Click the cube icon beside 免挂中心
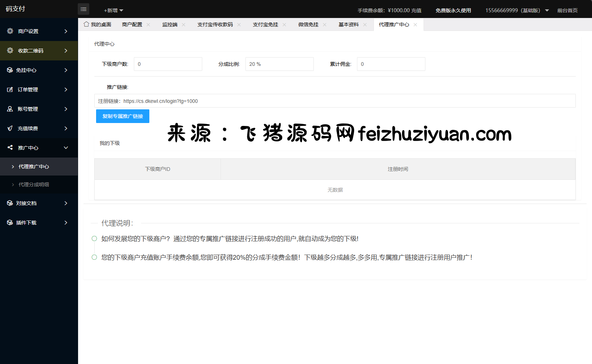The height and width of the screenshot is (364, 592). coord(10,70)
